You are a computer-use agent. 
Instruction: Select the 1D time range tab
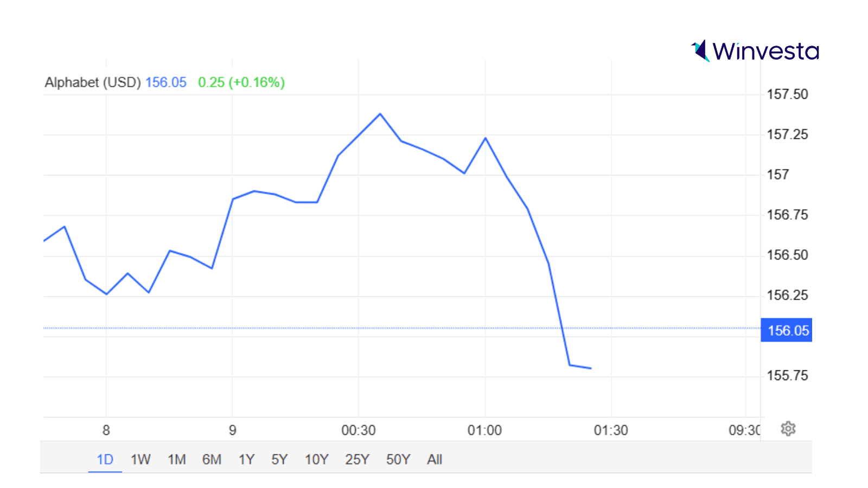(105, 460)
